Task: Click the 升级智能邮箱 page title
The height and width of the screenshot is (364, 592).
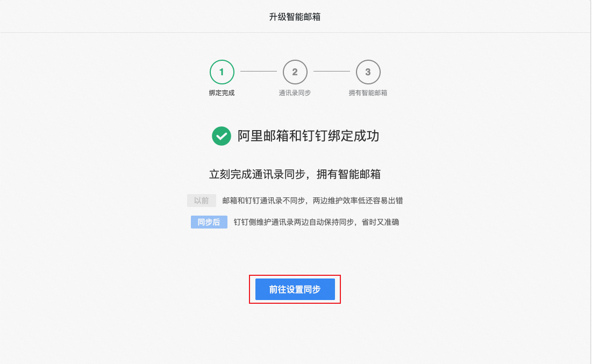Action: (295, 17)
